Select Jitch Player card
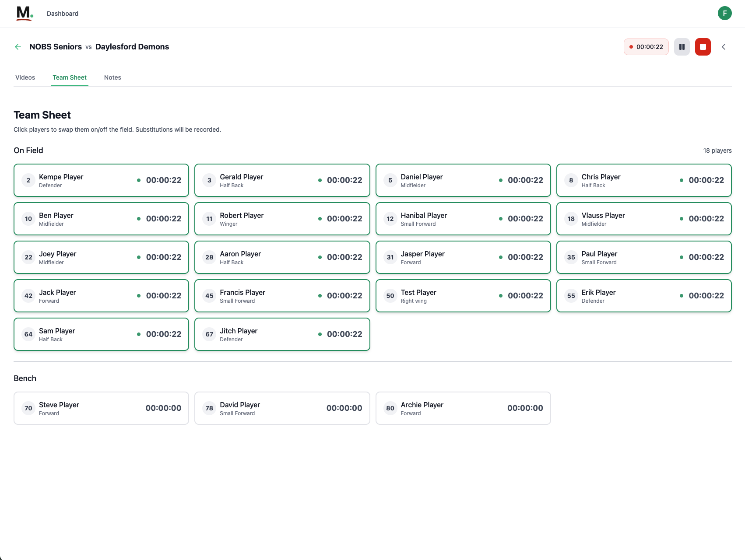Viewport: 745px width, 560px height. pos(282,334)
